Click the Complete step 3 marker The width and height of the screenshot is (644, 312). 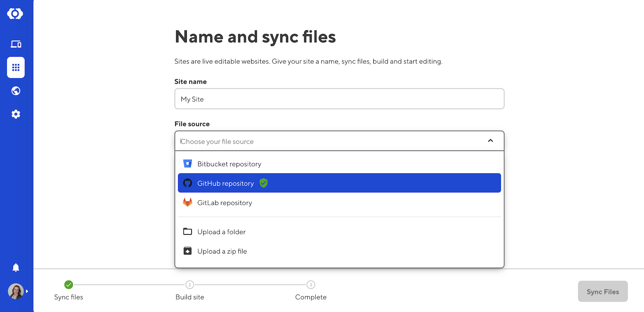tap(311, 285)
